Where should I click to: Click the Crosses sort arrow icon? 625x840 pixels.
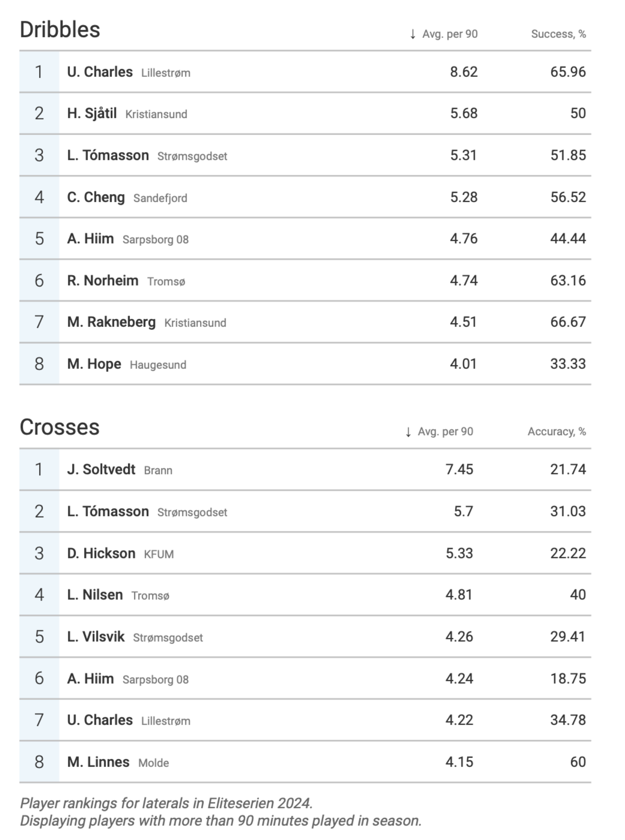408,432
